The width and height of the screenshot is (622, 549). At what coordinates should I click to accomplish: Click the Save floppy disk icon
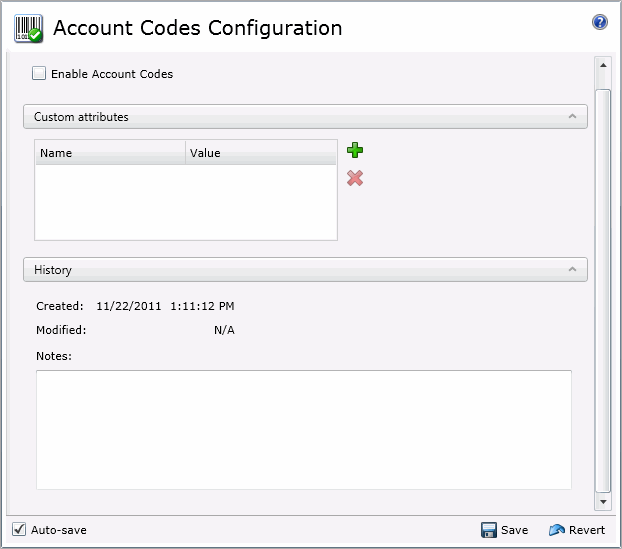[x=489, y=530]
